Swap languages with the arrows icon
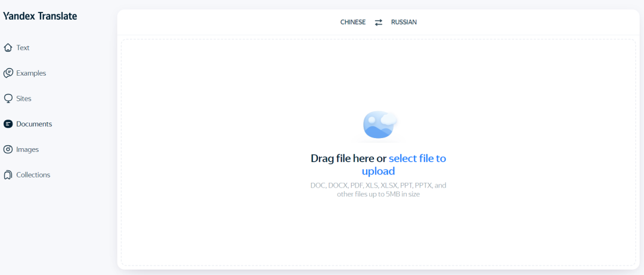 pyautogui.click(x=378, y=23)
